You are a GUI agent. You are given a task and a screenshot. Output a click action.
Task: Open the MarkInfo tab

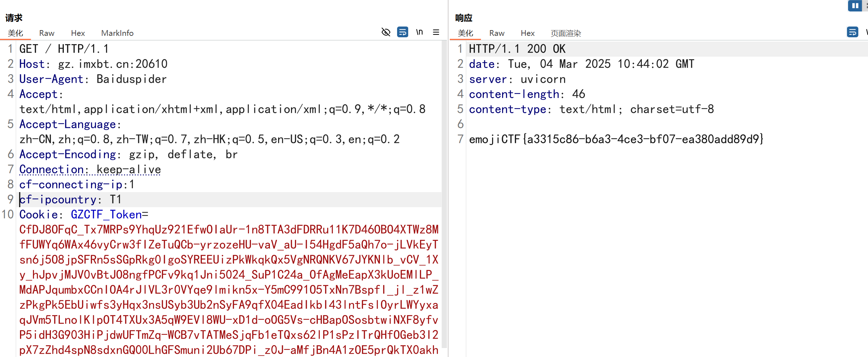[x=118, y=33]
